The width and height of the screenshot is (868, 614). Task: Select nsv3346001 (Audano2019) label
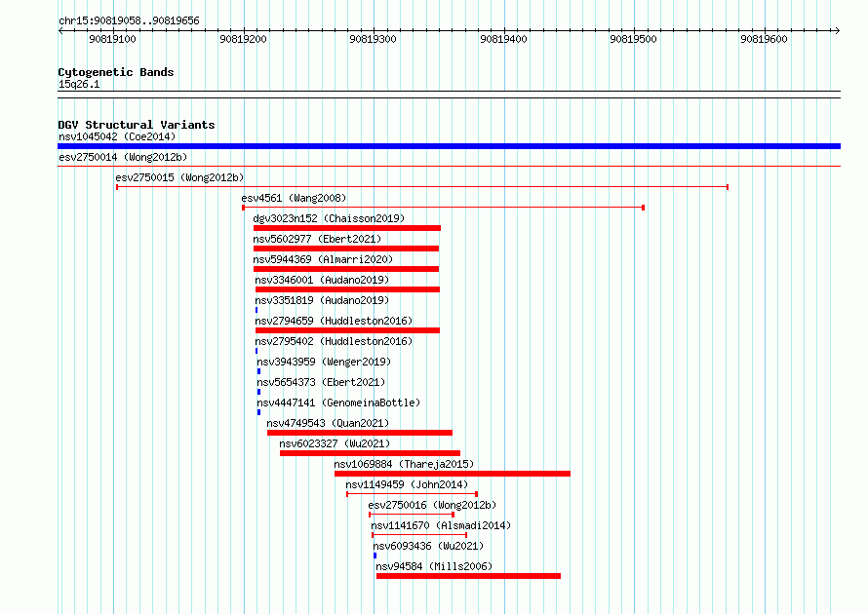pos(322,280)
